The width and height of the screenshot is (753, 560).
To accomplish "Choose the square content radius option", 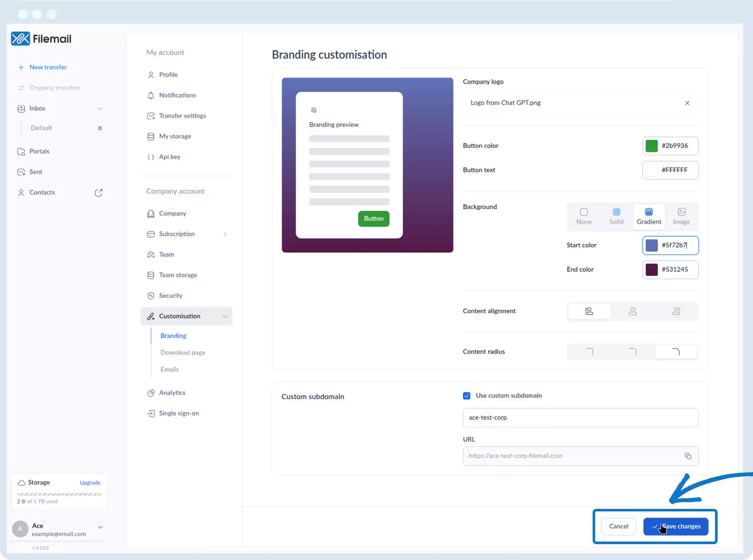I will click(x=589, y=352).
